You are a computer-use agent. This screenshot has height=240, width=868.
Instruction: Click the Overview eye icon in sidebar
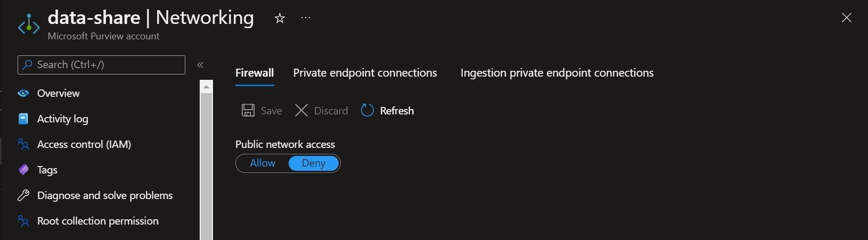pyautogui.click(x=23, y=93)
